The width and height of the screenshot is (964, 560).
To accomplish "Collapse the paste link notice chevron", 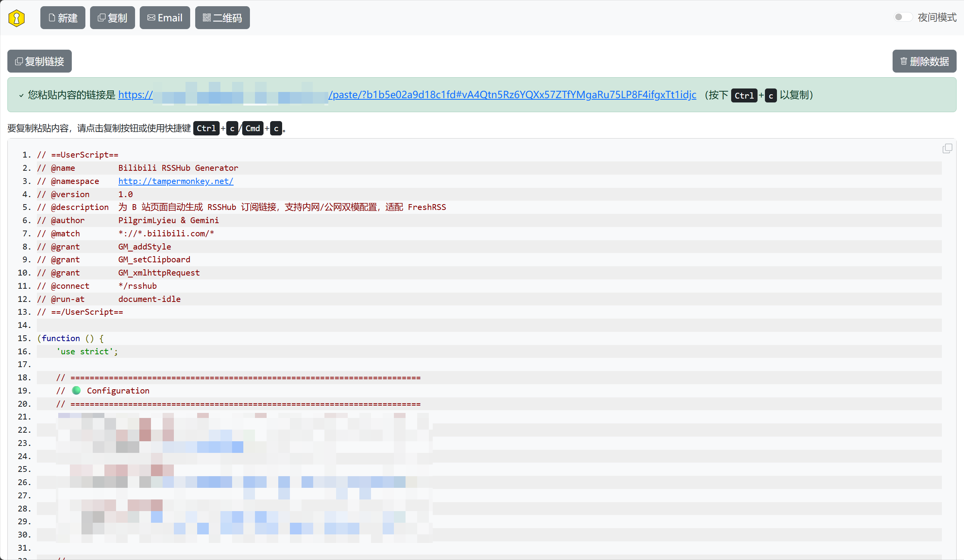I will 21,95.
